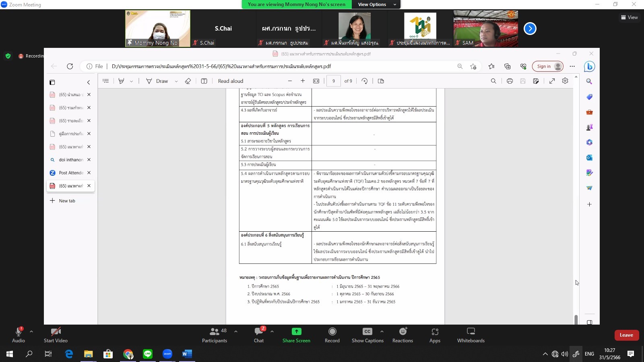Screen dimensions: 644x362
Task: Expand the Participants options chevron
Action: [x=236, y=331]
